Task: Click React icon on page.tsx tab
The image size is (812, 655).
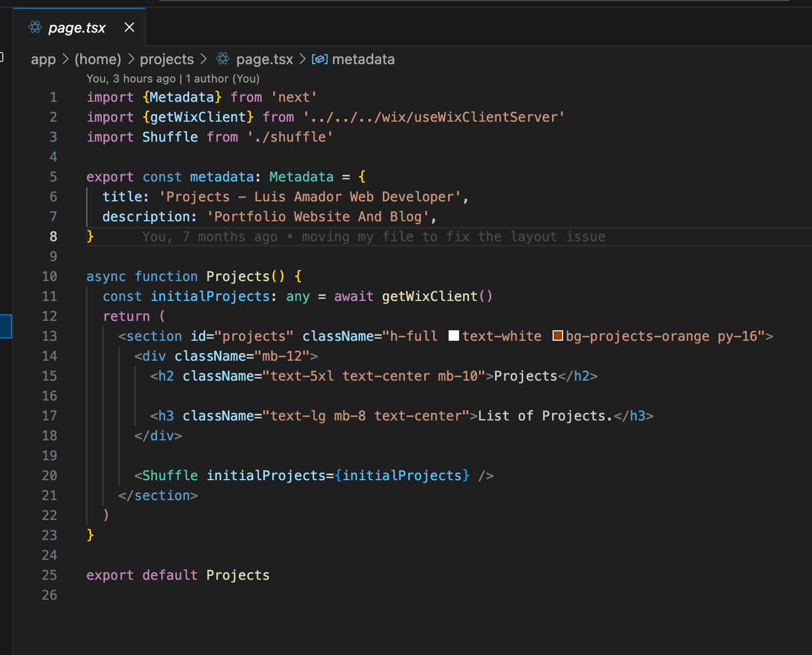Action: point(35,27)
